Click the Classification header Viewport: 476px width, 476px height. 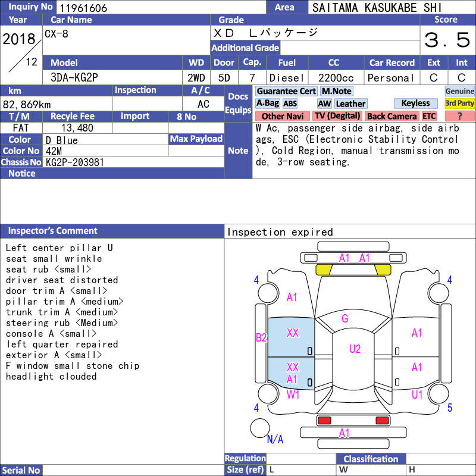[x=371, y=459]
